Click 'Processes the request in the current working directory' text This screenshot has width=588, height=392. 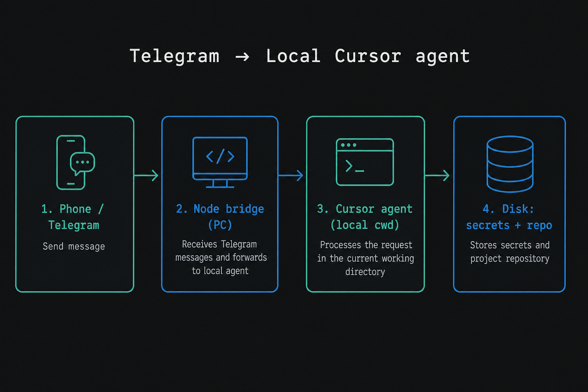(366, 258)
